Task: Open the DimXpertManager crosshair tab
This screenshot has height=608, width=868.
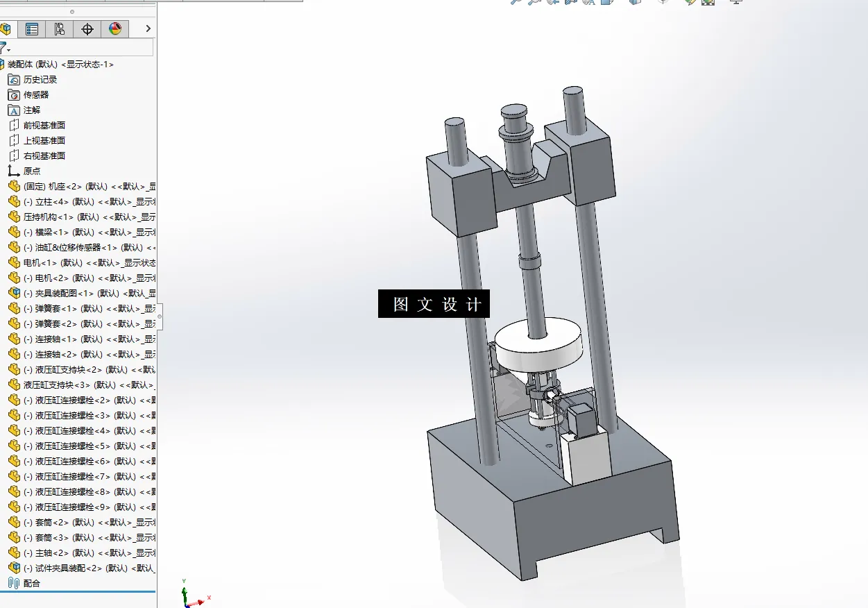Action: pyautogui.click(x=87, y=29)
